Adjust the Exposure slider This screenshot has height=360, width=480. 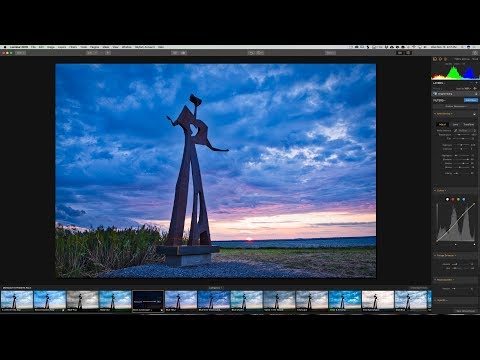pyautogui.click(x=461, y=145)
